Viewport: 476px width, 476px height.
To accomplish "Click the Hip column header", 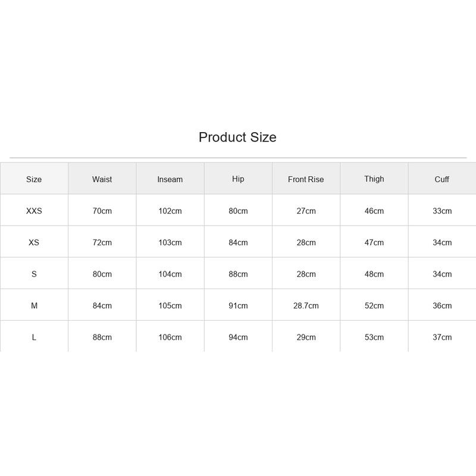I will click(238, 179).
